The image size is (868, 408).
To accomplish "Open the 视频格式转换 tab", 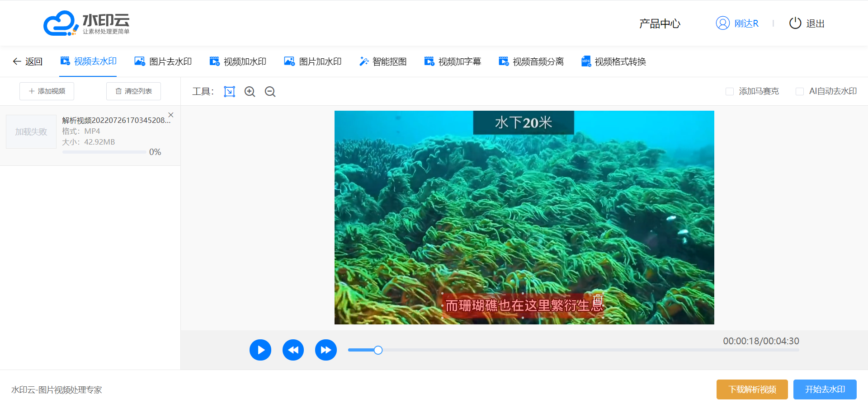I will 613,61.
